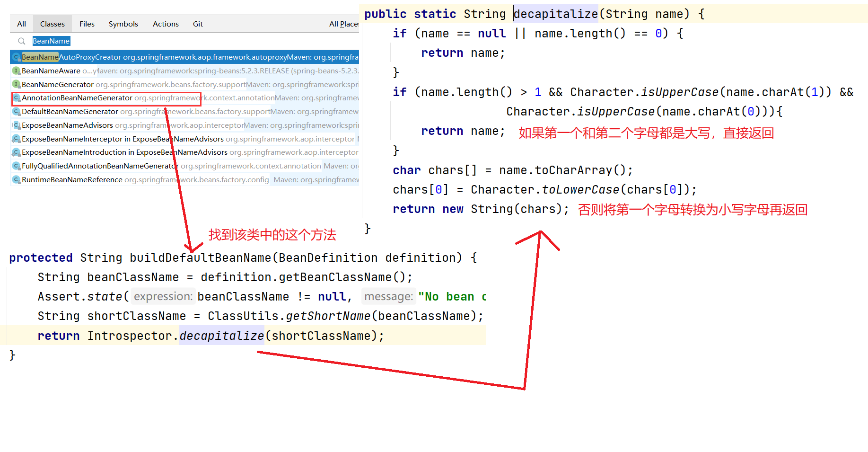Click the getBeanClassName() call
Image resolution: width=868 pixels, height=452 pixels.
[x=342, y=277]
